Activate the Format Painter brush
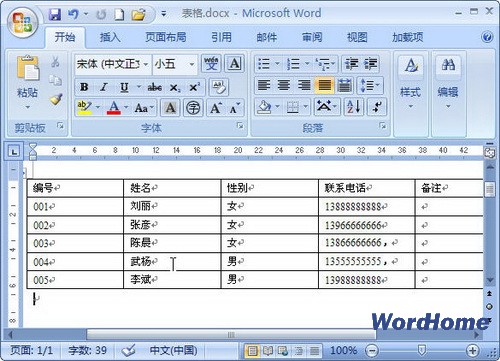 point(56,99)
